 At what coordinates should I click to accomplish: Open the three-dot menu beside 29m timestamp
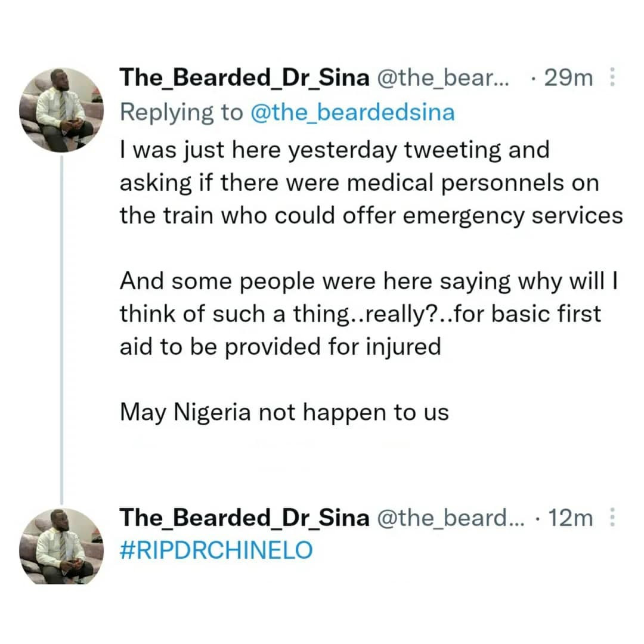pos(612,78)
